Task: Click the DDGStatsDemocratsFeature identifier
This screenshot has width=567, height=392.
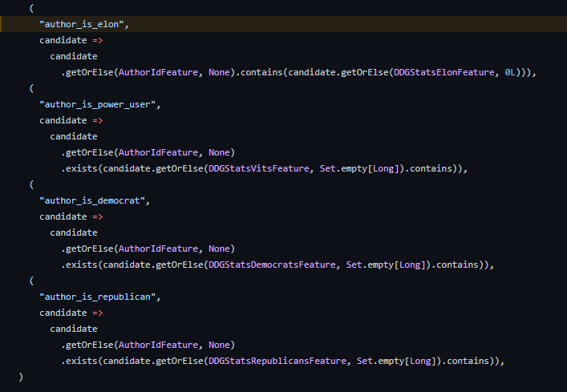Action: [x=272, y=265]
